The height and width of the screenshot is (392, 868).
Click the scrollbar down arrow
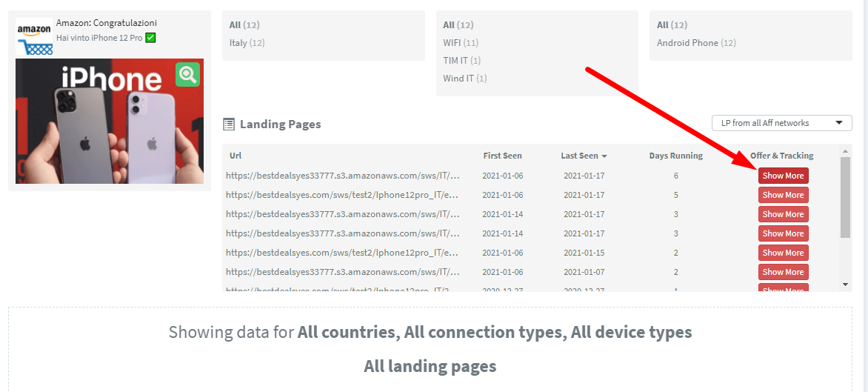845,284
